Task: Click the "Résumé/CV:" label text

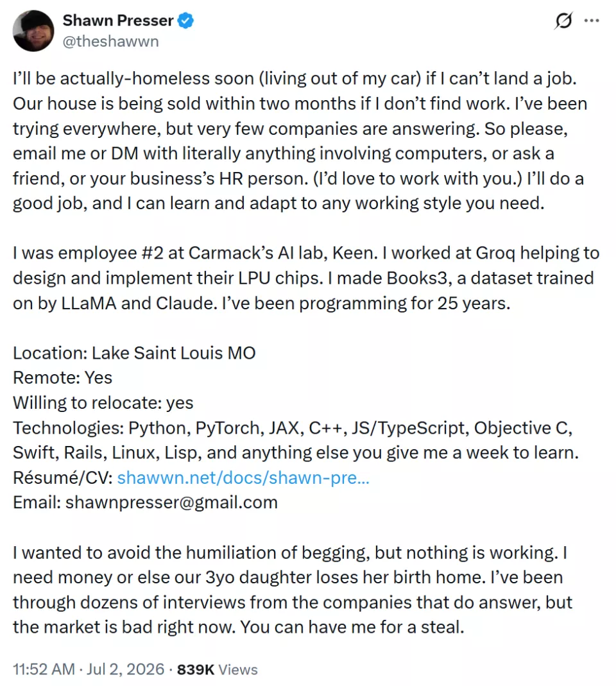Action: pyautogui.click(x=63, y=477)
